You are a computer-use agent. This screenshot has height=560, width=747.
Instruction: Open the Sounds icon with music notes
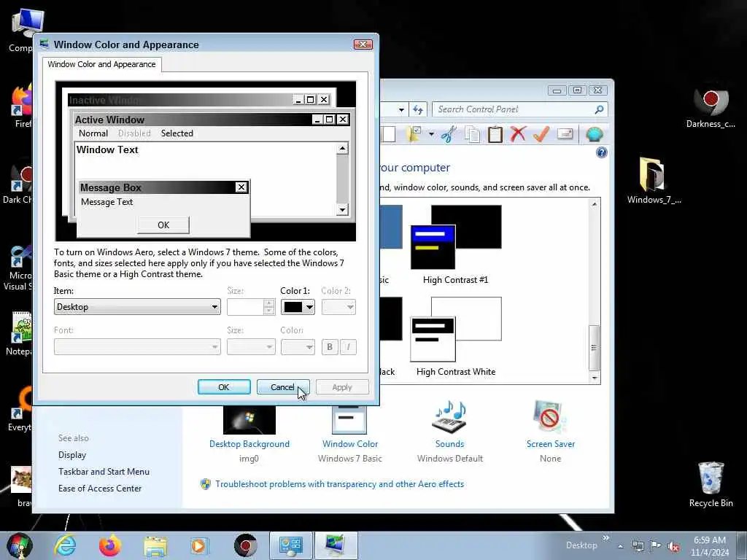(x=449, y=416)
